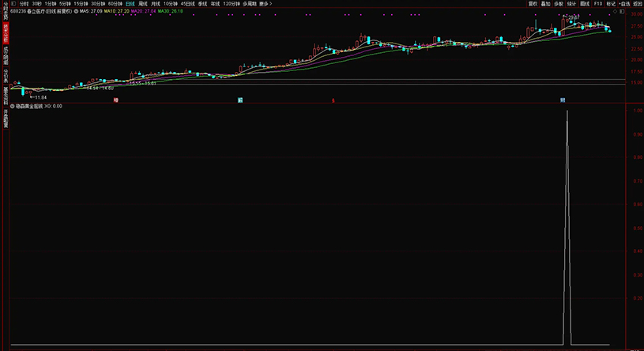Click the small red marker below candles

(333, 100)
